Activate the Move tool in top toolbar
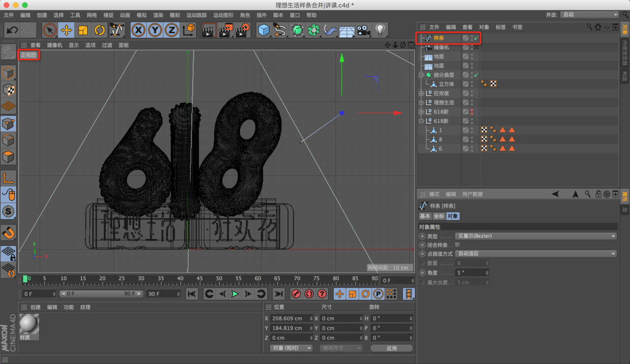The image size is (630, 364). point(67,30)
